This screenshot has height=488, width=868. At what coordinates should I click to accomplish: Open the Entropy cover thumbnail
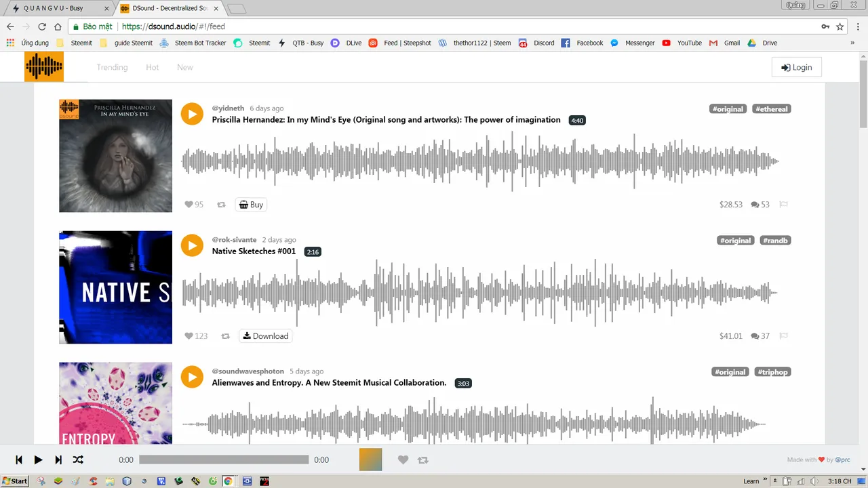(x=115, y=403)
